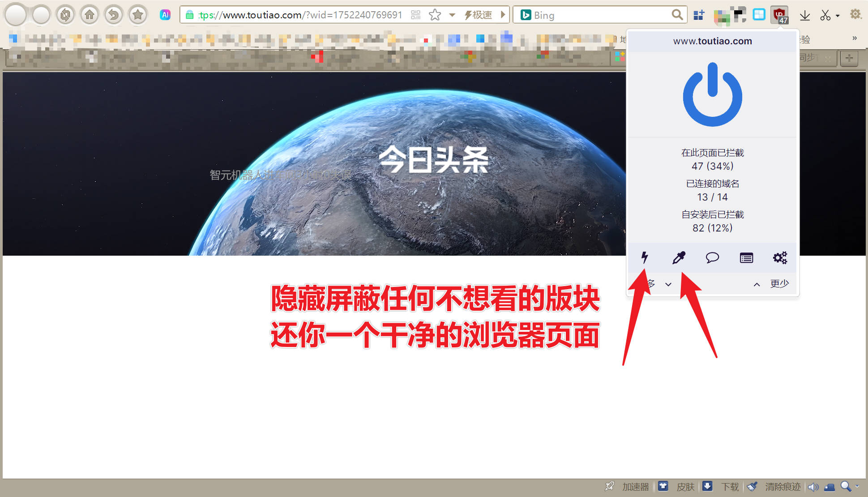The width and height of the screenshot is (868, 497).
Task: Click the green padlock site security icon
Action: click(189, 15)
